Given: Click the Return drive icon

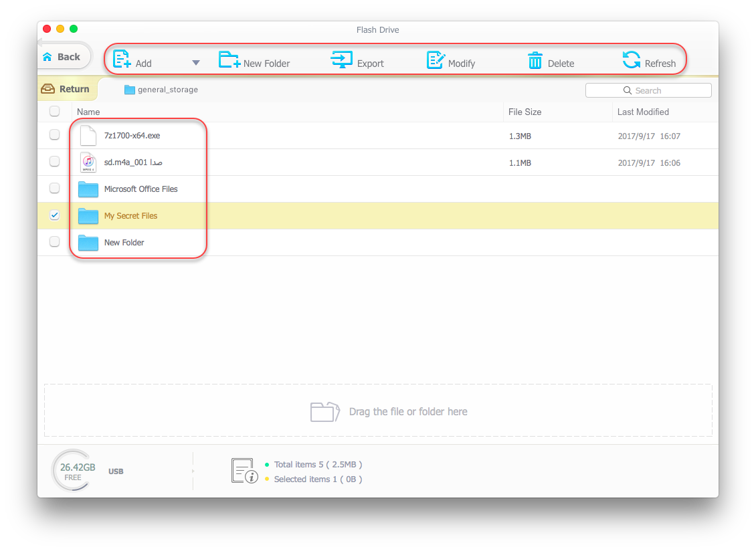Looking at the screenshot, I should [x=48, y=89].
